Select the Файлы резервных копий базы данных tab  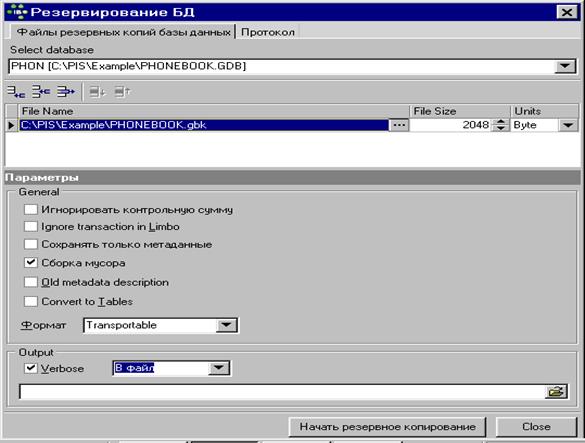point(123,32)
